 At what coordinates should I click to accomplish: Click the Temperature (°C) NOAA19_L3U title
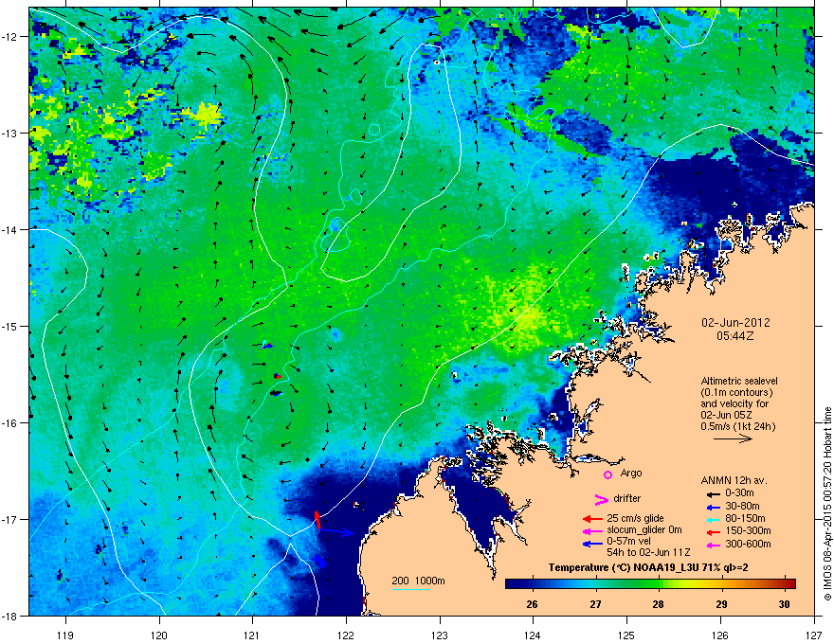(648, 568)
